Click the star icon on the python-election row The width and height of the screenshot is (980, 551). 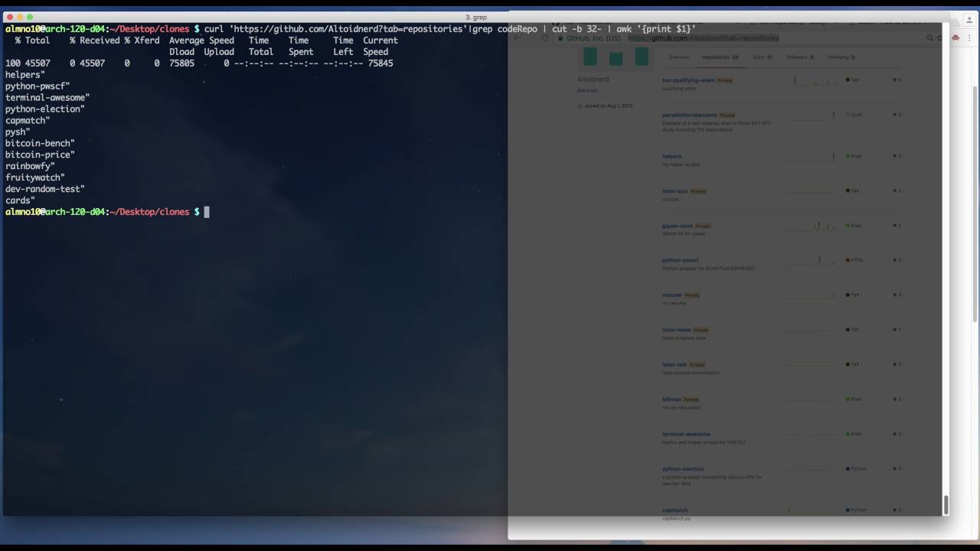(x=894, y=468)
